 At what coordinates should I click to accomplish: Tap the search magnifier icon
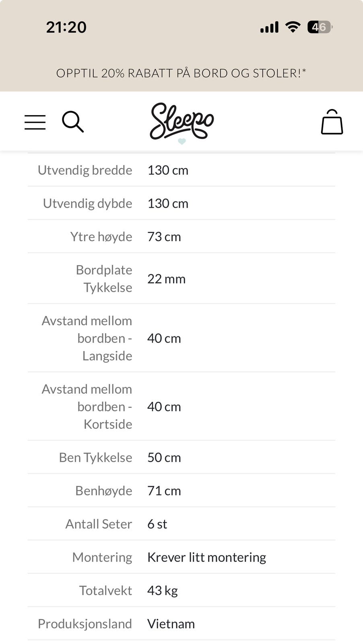[73, 122]
